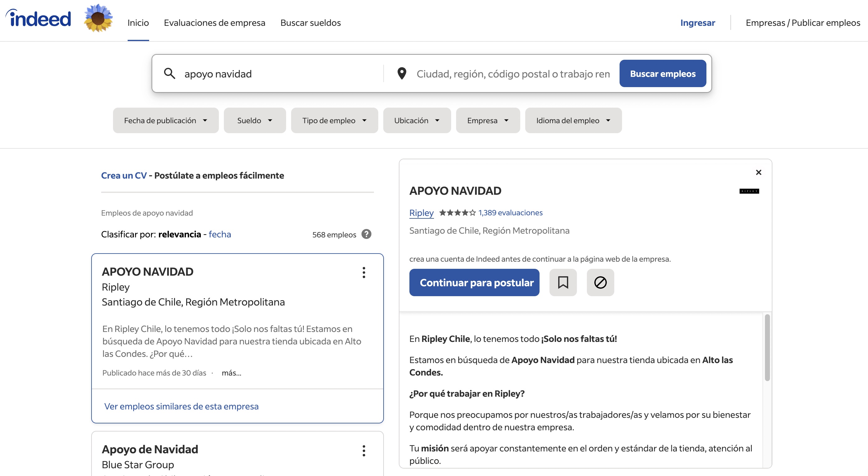The height and width of the screenshot is (476, 868).
Task: Open the three-dot menu on the APOYO NAVIDAD card
Action: pos(364,272)
